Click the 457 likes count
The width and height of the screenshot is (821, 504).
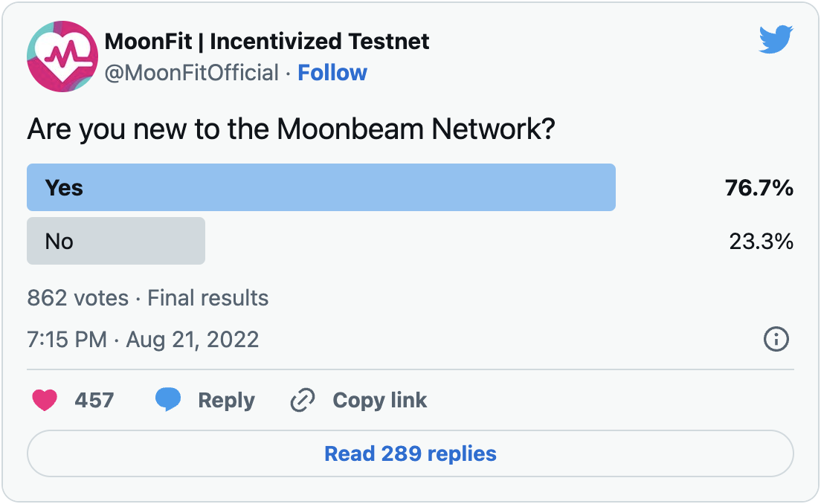click(x=94, y=401)
